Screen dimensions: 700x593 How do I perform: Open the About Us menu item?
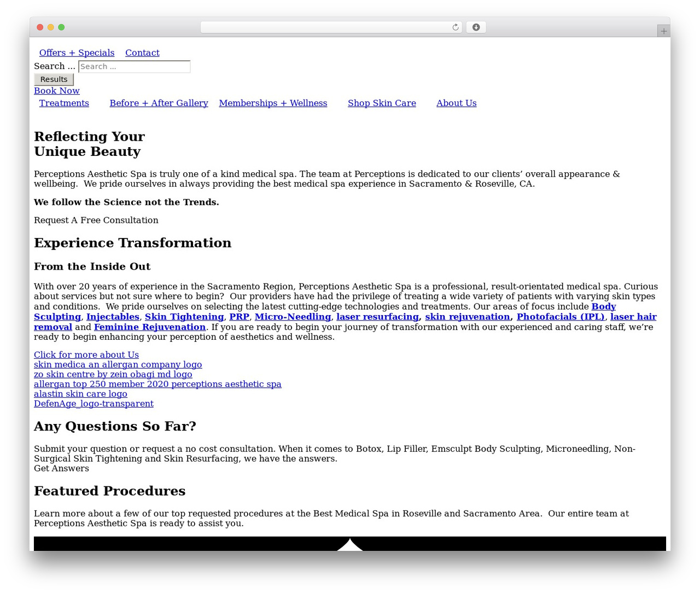click(x=456, y=103)
